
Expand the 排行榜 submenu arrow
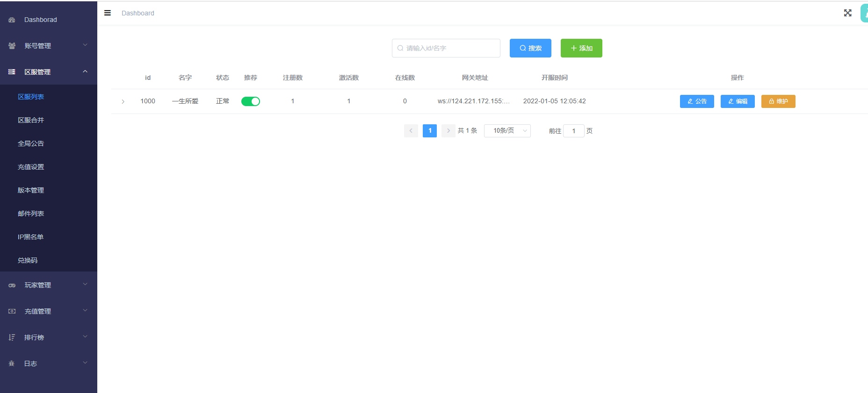tap(85, 336)
